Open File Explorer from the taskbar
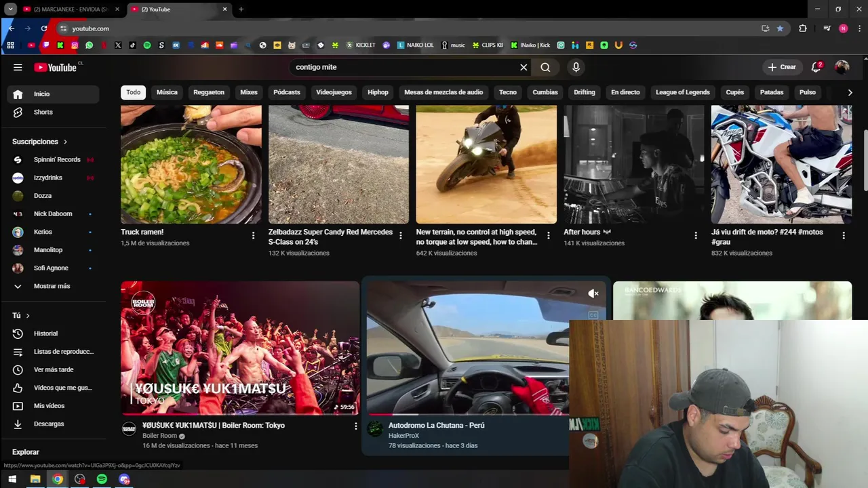Screen dimensions: 868x488 35,479
